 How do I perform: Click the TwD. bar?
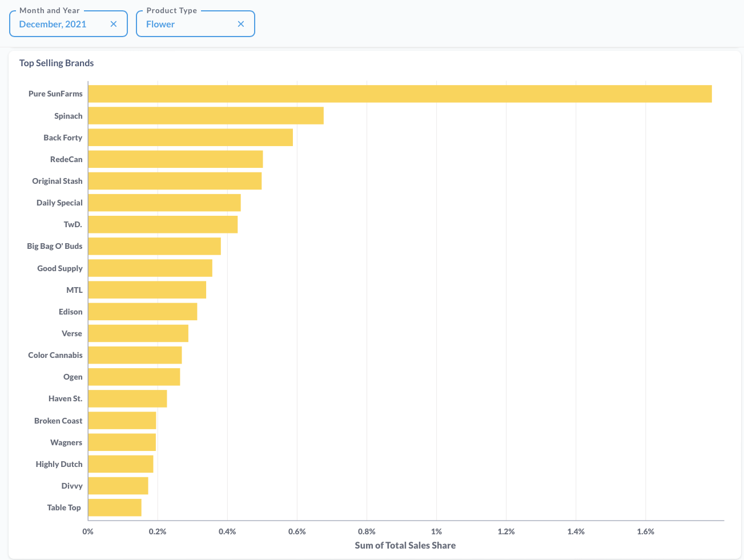point(163,224)
